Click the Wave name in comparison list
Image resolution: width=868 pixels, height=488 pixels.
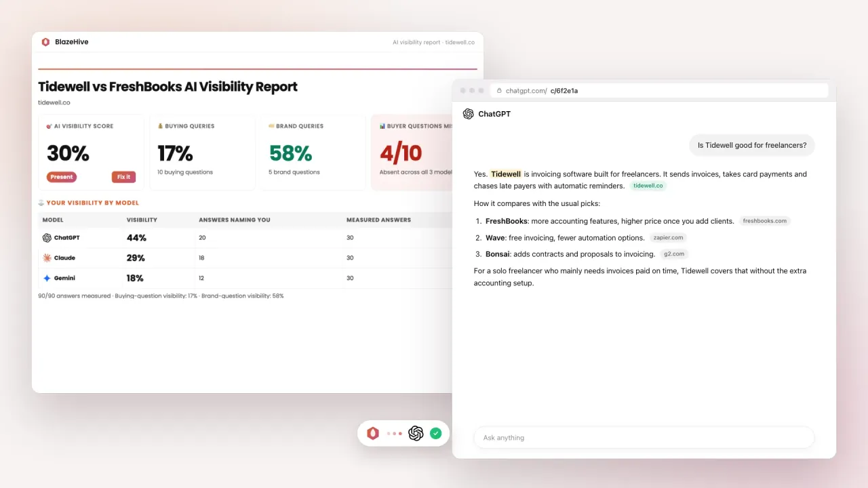pyautogui.click(x=494, y=238)
